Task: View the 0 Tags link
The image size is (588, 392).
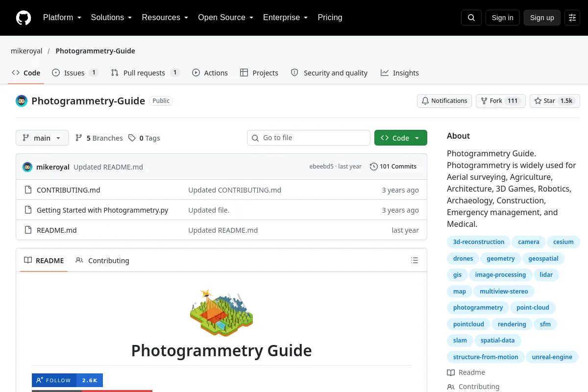Action: coord(144,138)
